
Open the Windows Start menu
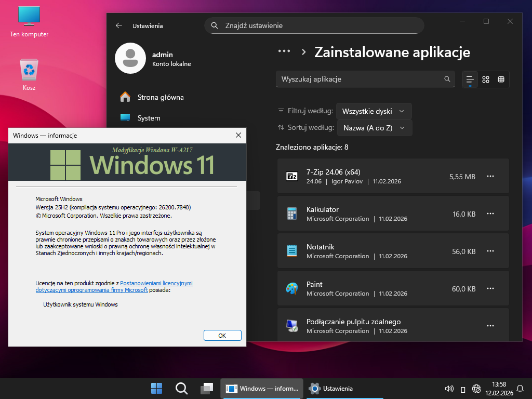(156, 388)
